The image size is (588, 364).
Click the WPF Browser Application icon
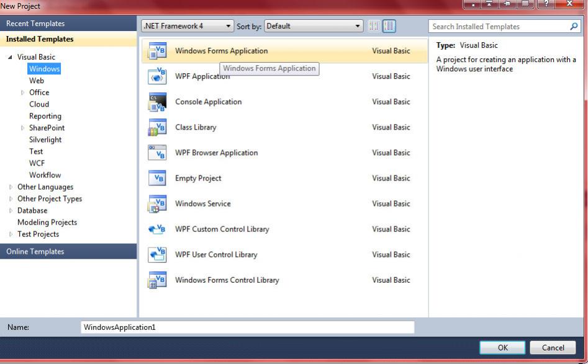coord(157,153)
